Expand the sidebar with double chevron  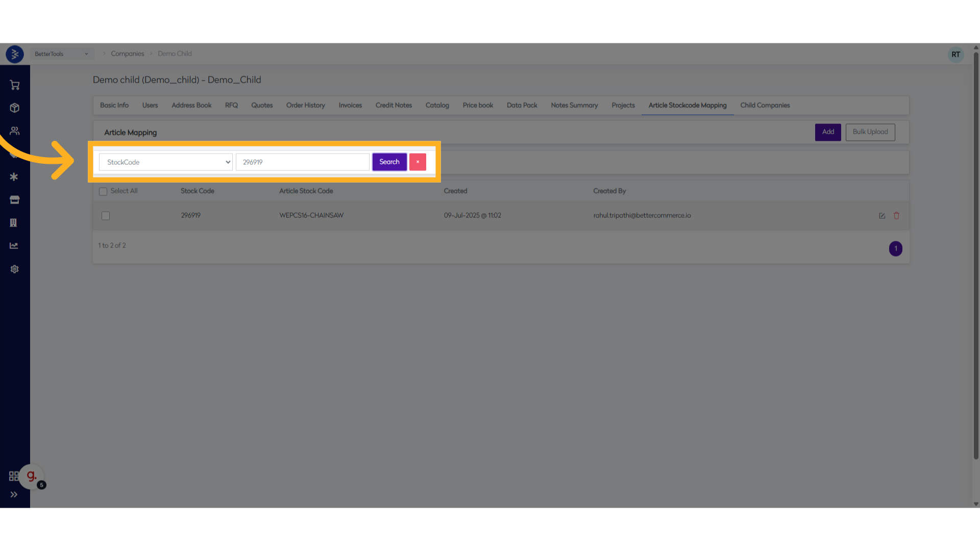pyautogui.click(x=14, y=494)
